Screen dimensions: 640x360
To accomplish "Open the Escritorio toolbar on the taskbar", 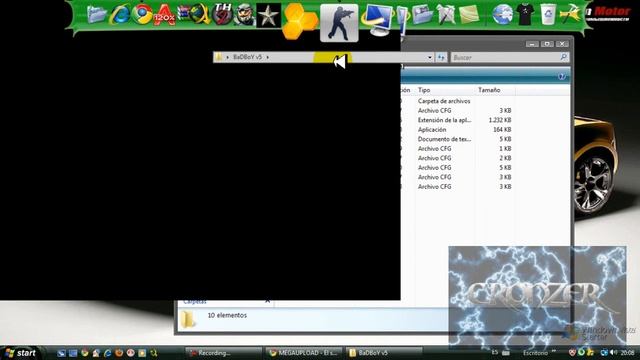I will [x=536, y=353].
